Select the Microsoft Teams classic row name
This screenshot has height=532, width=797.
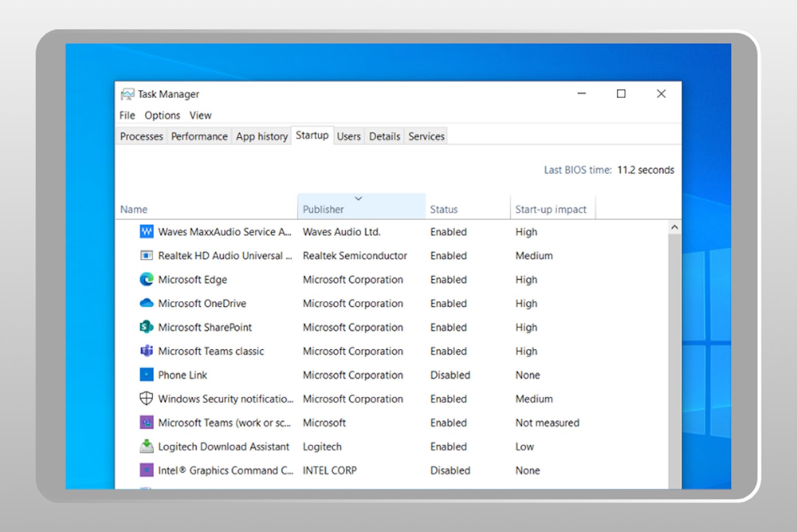(211, 350)
